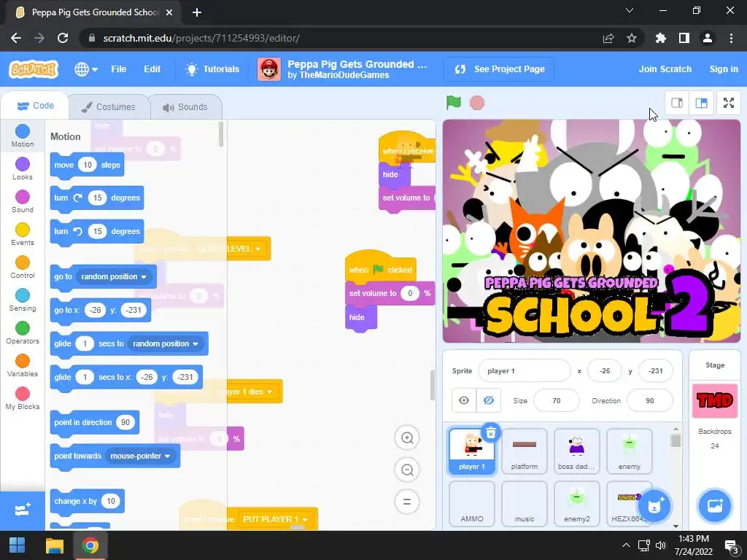
Task: Delete player 1 sprite via trash icon
Action: coord(490,432)
